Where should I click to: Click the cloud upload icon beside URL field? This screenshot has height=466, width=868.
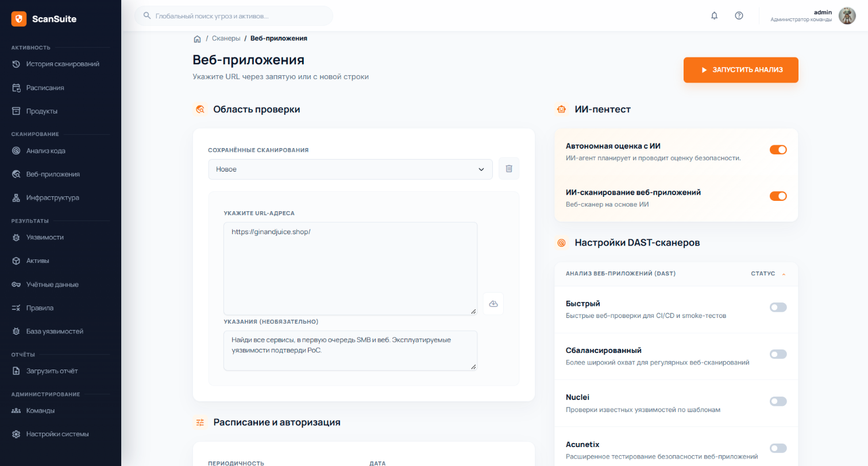(x=493, y=304)
